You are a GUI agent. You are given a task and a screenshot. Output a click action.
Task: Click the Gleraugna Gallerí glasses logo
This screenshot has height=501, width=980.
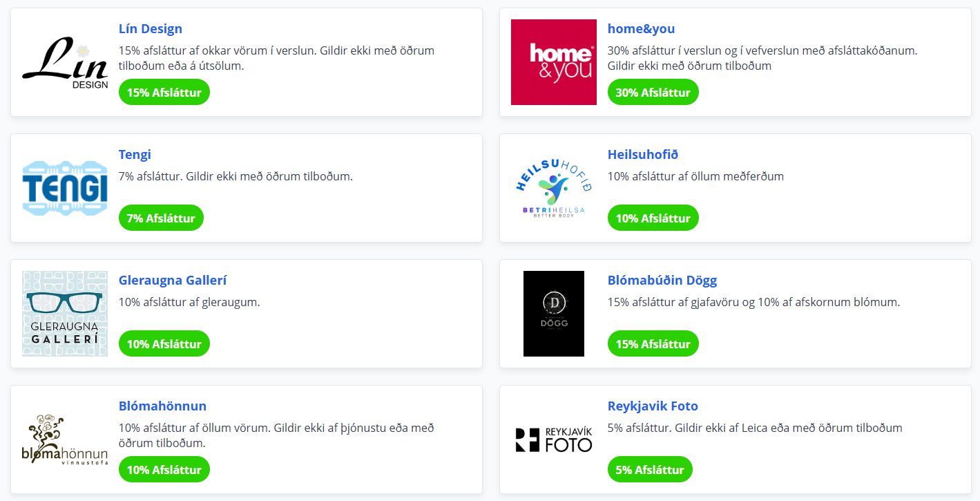65,314
